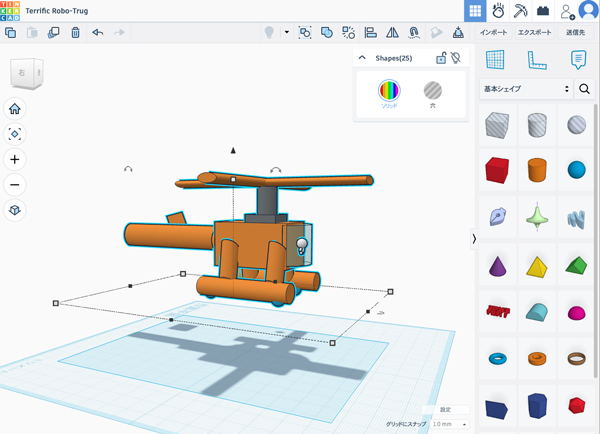Pick the gray hole box shape
The height and width of the screenshot is (434, 600).
click(497, 125)
